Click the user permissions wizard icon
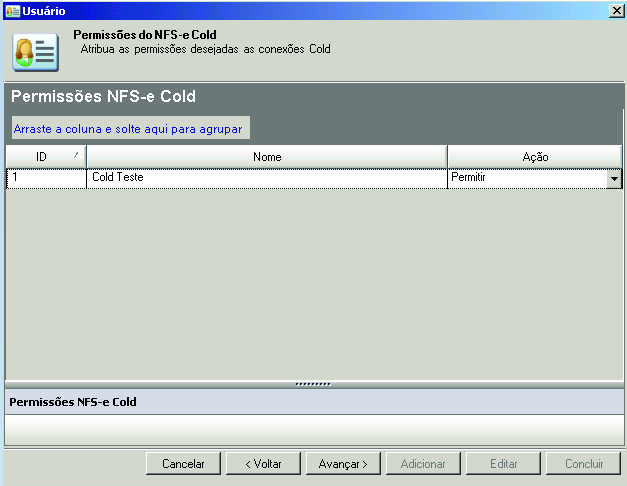 pyautogui.click(x=36, y=52)
